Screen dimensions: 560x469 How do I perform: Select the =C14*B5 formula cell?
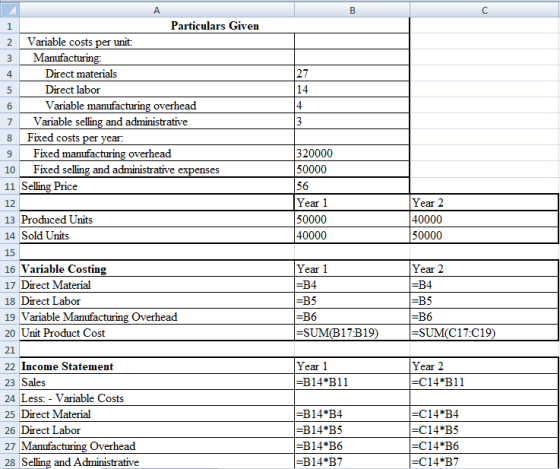[484, 430]
